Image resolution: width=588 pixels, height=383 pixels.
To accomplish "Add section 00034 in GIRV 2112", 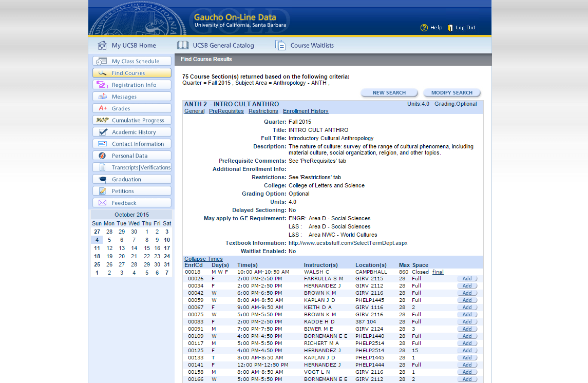I will coord(467,286).
